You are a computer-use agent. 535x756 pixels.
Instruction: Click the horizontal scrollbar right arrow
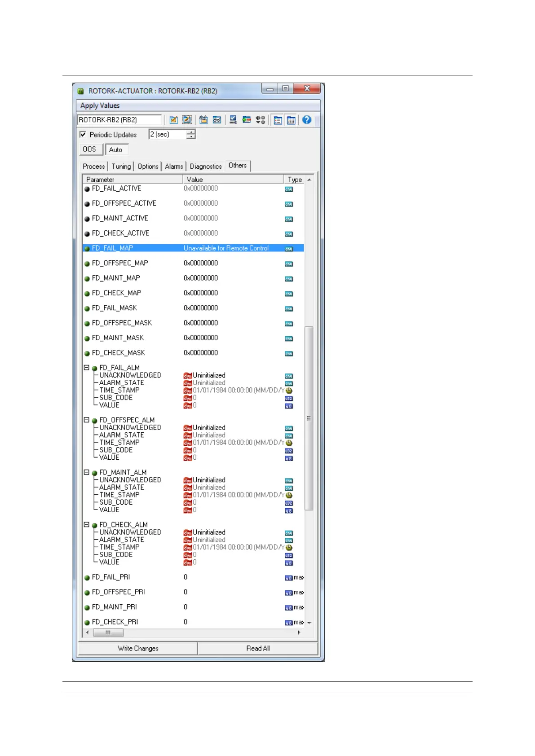pyautogui.click(x=299, y=633)
